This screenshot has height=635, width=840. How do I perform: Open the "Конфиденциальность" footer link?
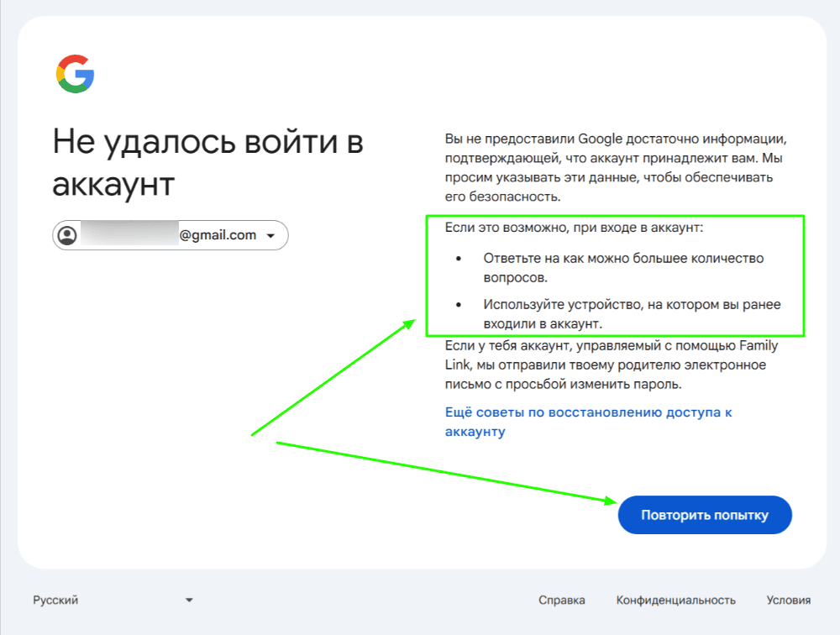675,600
